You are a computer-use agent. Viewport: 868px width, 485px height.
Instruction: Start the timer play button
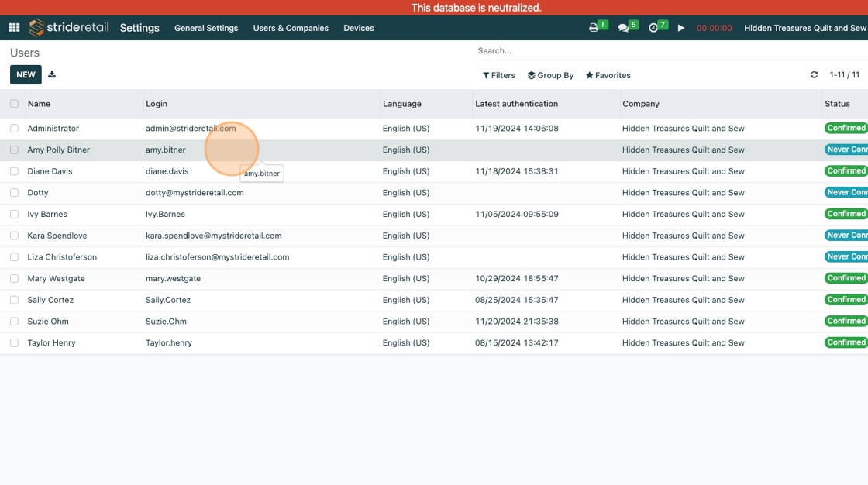click(x=681, y=28)
